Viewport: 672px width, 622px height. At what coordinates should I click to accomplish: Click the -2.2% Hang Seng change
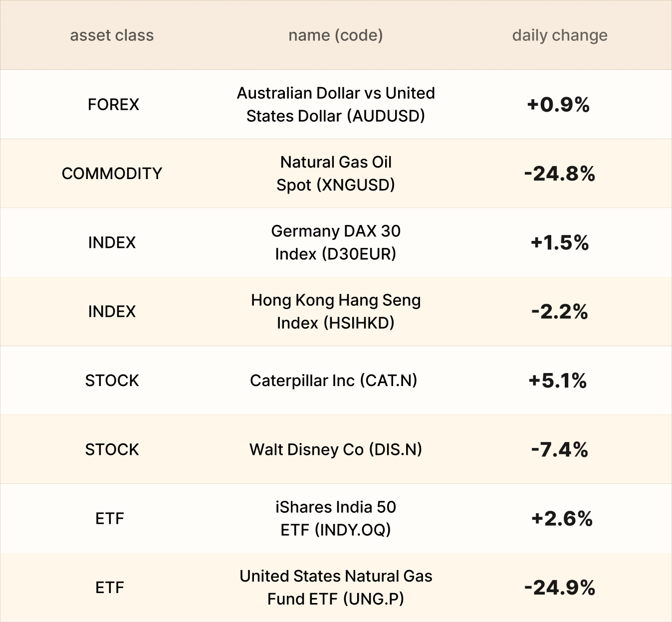[559, 312]
